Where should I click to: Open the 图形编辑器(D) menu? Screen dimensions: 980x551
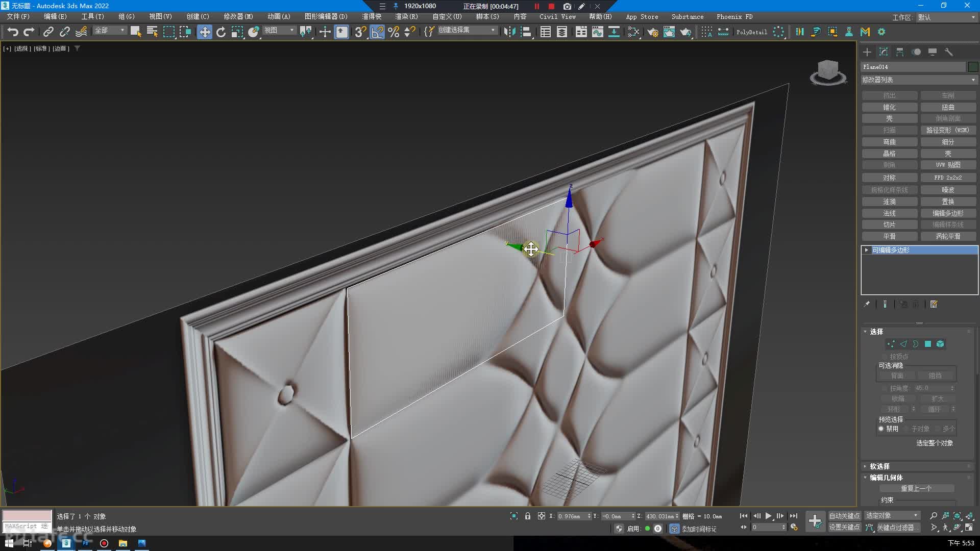tap(326, 17)
